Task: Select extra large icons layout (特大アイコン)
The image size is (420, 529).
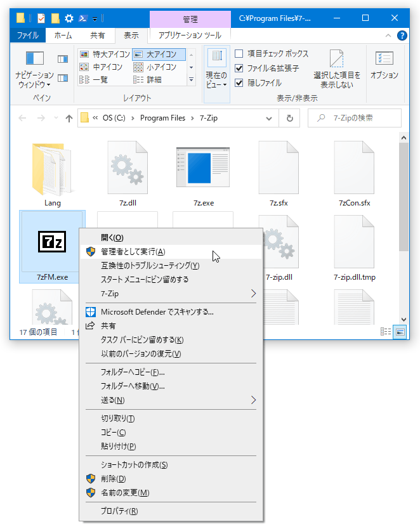Action: pos(105,54)
